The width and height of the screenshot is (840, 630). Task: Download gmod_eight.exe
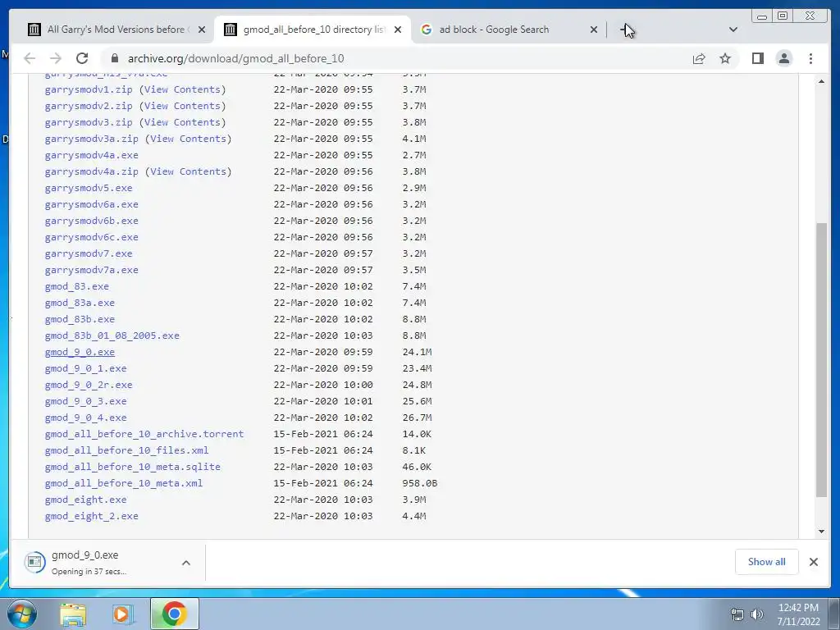[x=85, y=500]
